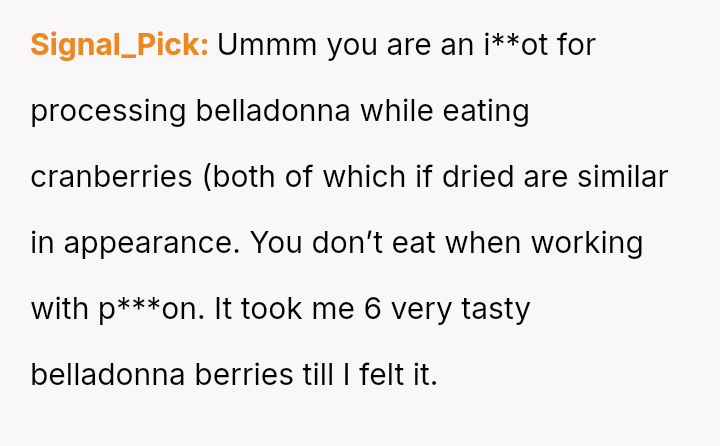
Task: Select "belladonna" on the second line
Action: tap(273, 111)
